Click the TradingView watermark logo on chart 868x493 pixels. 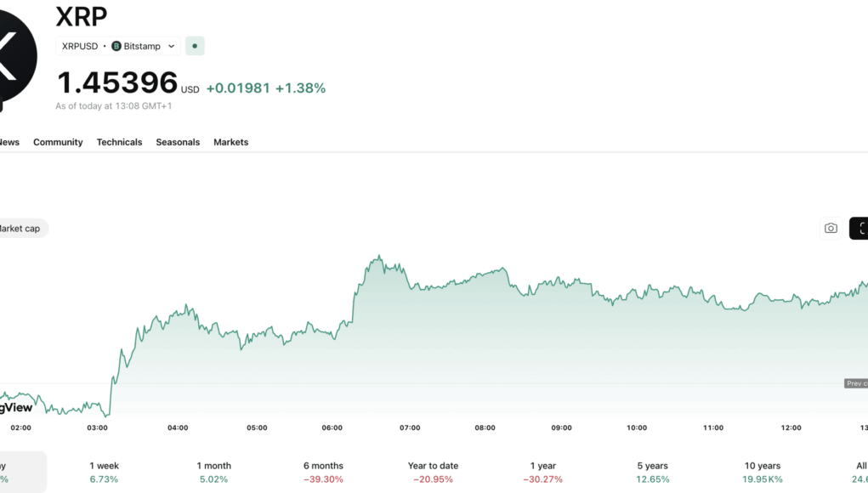pyautogui.click(x=17, y=408)
